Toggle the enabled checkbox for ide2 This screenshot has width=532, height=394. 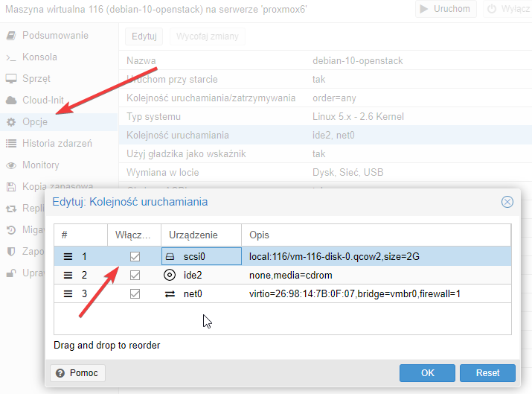click(135, 276)
